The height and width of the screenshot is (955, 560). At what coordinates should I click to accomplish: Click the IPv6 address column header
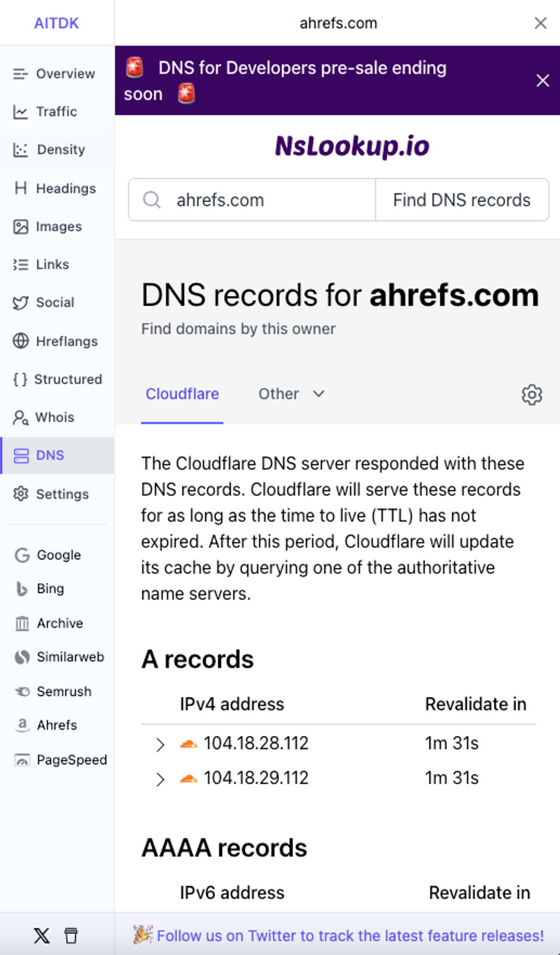232,893
